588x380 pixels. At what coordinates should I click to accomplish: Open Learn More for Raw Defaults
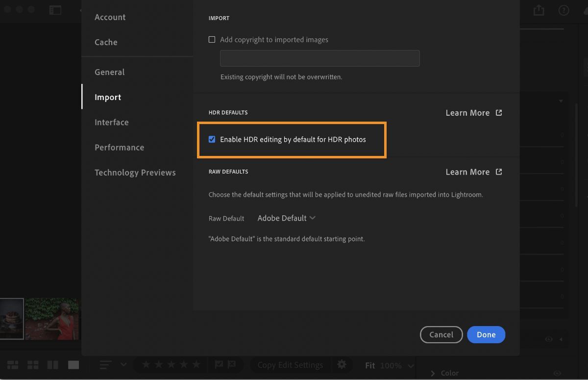(x=467, y=172)
